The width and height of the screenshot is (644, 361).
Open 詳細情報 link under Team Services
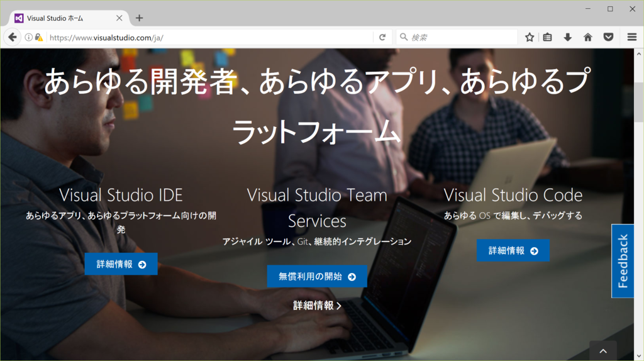tap(317, 306)
